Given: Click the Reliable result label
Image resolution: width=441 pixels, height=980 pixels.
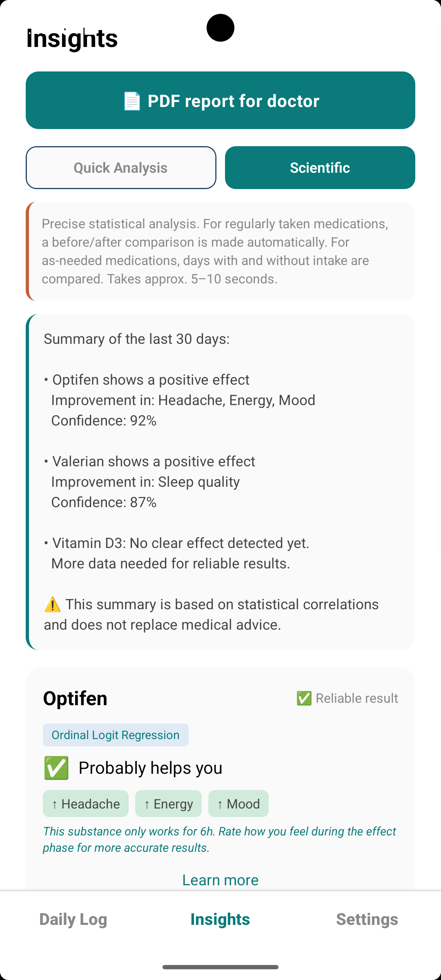Looking at the screenshot, I should (x=357, y=698).
